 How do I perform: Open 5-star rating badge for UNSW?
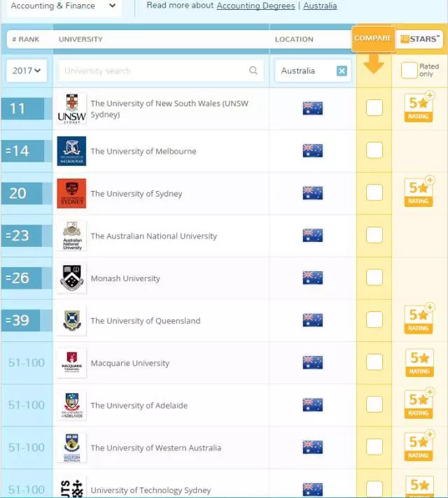click(419, 107)
